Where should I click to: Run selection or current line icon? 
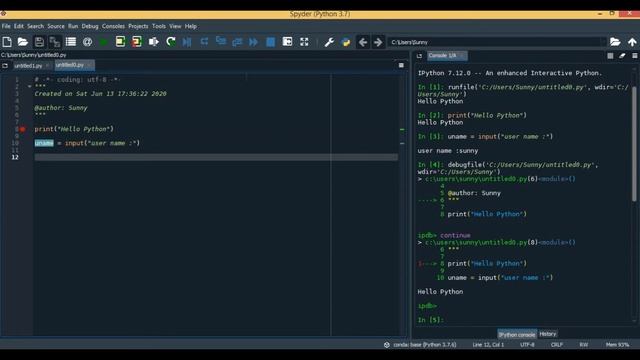(153, 42)
